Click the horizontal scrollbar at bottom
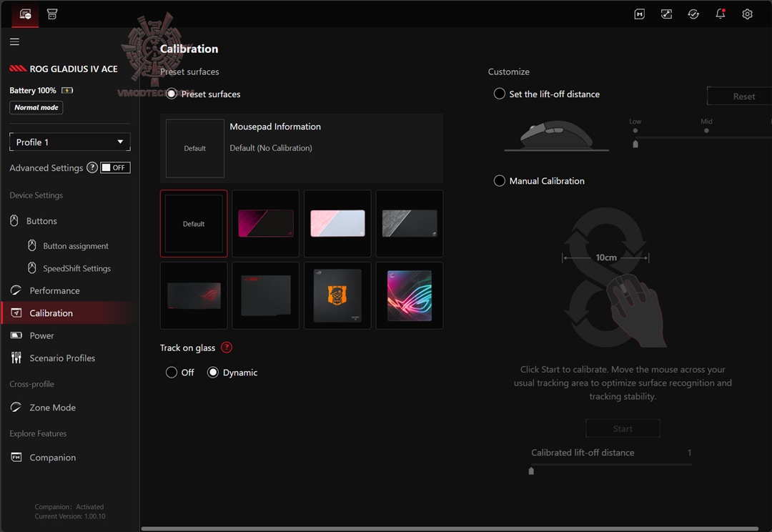772x532 pixels. [450, 528]
